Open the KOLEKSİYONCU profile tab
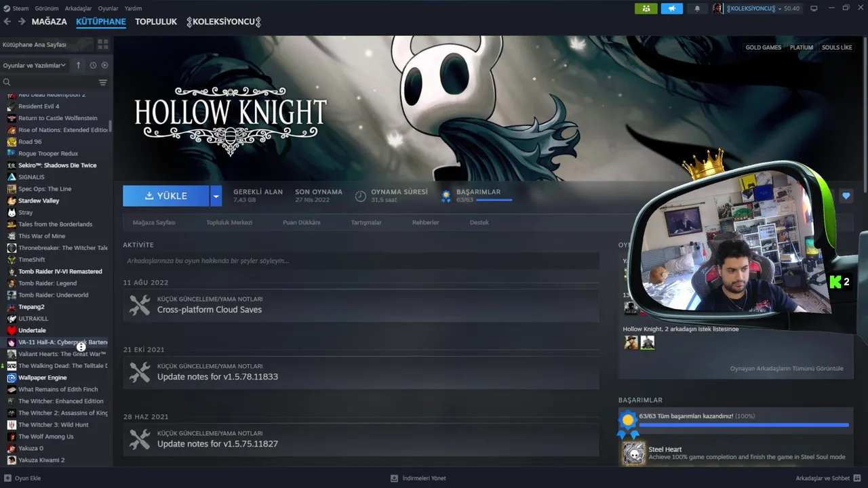 [x=224, y=22]
